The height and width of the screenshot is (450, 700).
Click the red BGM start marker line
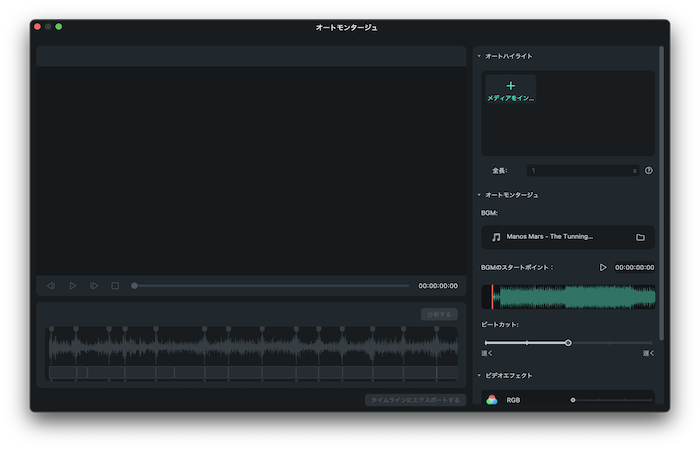(x=492, y=297)
